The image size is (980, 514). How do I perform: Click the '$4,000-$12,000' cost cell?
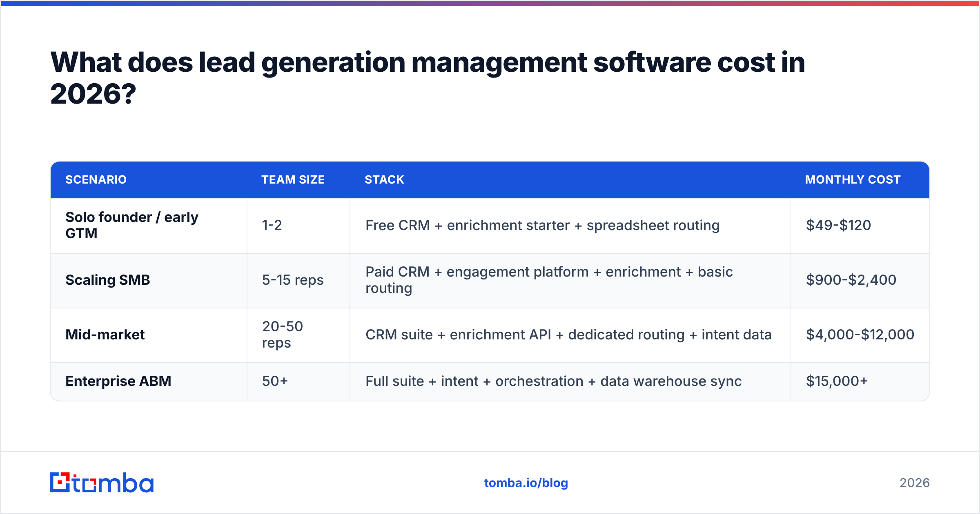pyautogui.click(x=860, y=335)
